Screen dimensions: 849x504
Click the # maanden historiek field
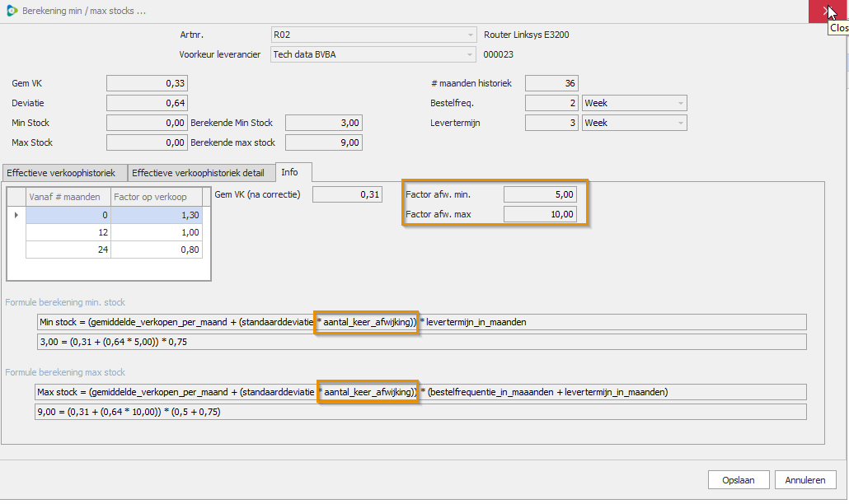pos(551,83)
